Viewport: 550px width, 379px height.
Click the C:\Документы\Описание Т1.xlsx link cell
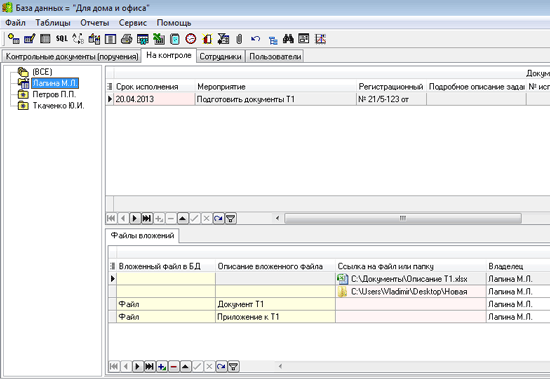tap(411, 279)
